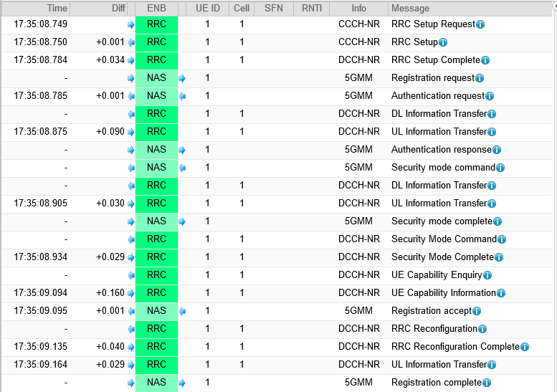Click direction arrow left of RRC in RRC Setup Request row
557x392 pixels.
click(x=130, y=24)
